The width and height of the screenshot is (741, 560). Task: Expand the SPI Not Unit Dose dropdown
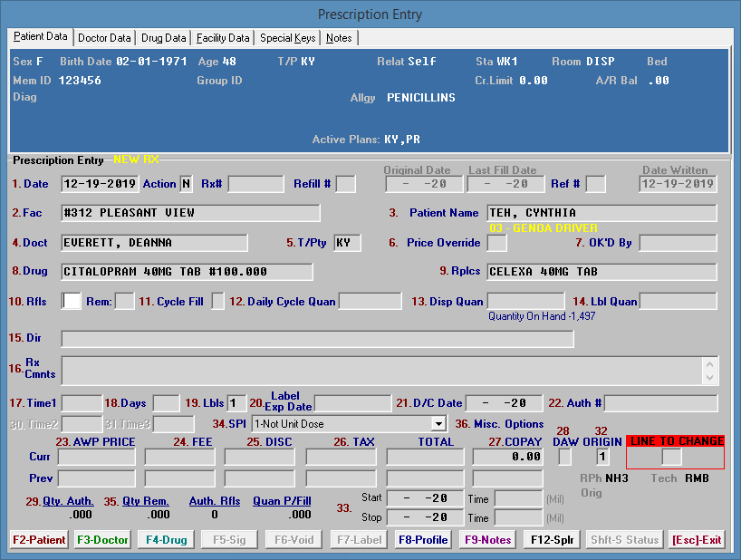pyautogui.click(x=438, y=423)
